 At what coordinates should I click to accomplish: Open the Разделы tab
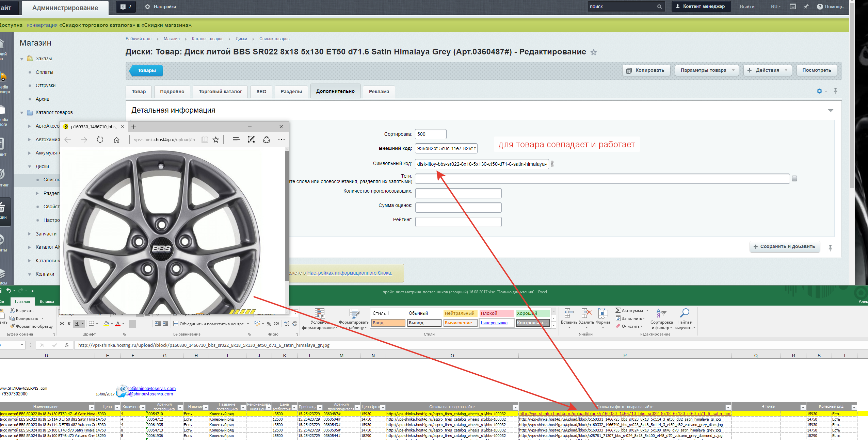(291, 92)
